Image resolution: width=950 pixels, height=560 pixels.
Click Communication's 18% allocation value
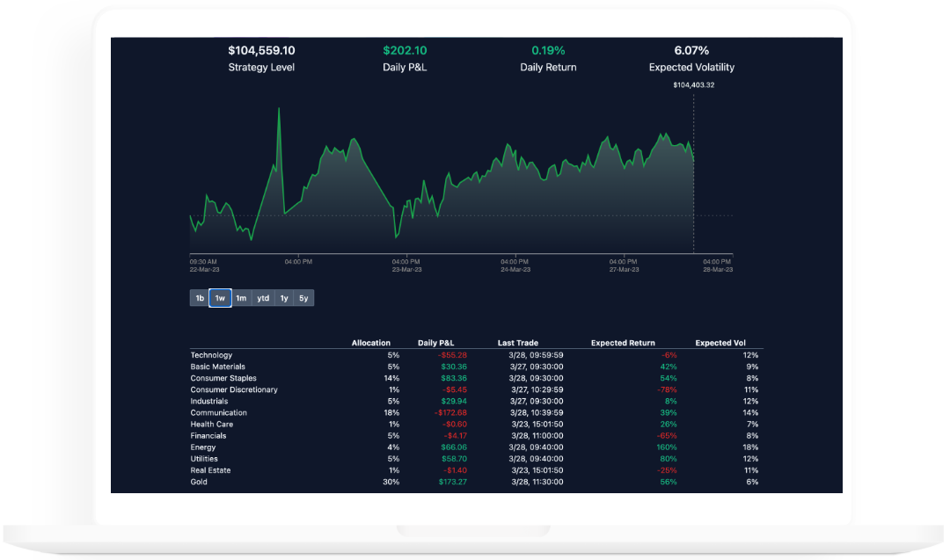click(391, 413)
